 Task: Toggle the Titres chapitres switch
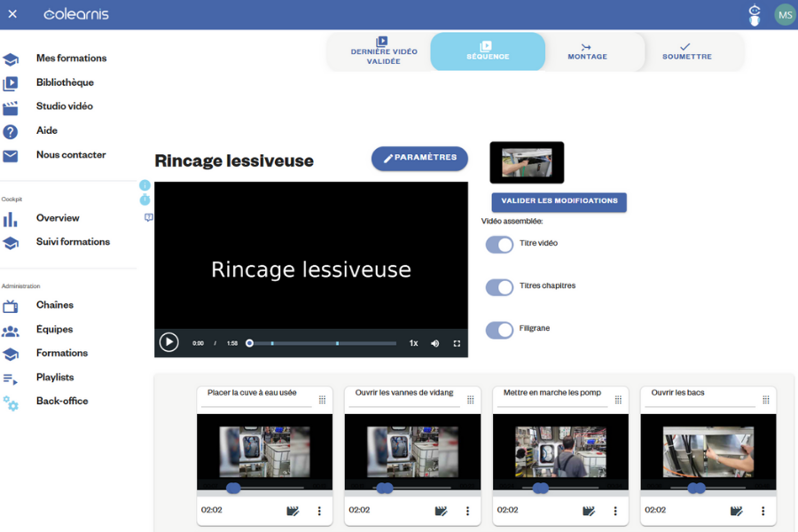pos(499,287)
